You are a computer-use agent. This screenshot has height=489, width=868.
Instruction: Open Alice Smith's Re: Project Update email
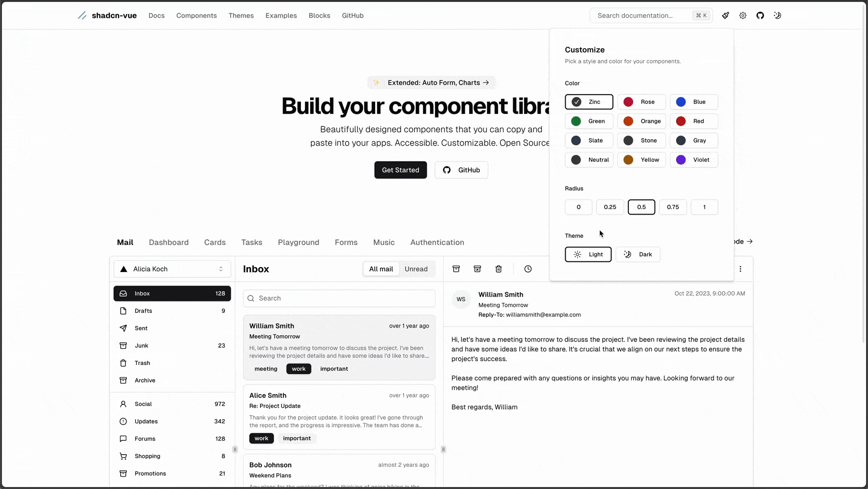click(x=339, y=417)
